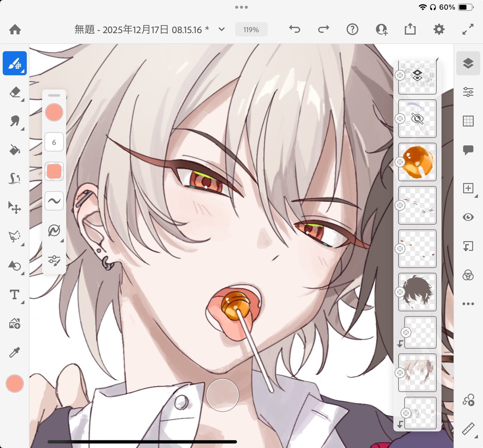The image size is (483, 448).
Task: Select bottom clipped layer thumbnail
Action: point(420,413)
